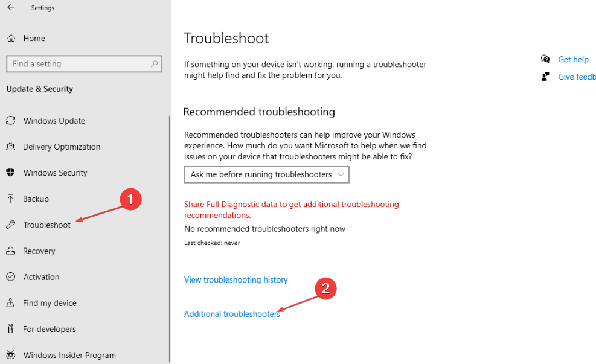The width and height of the screenshot is (596, 364).
Task: Open Additional troubleshooters link
Action: point(232,314)
